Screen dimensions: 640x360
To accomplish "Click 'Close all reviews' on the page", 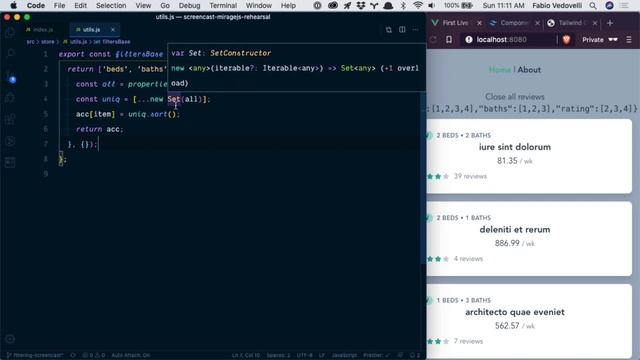I will (515, 97).
